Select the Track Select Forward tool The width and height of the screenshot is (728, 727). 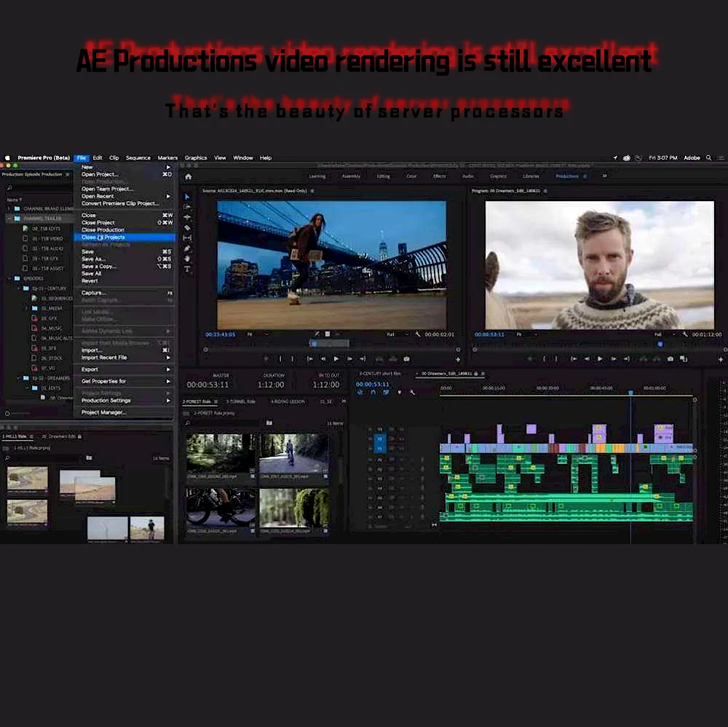pos(187,207)
